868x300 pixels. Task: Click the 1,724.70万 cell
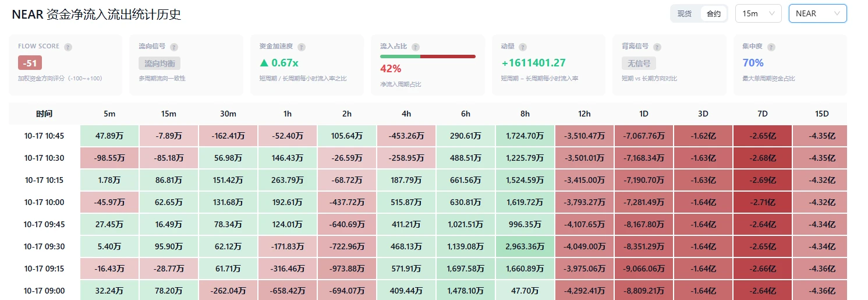[x=525, y=136]
